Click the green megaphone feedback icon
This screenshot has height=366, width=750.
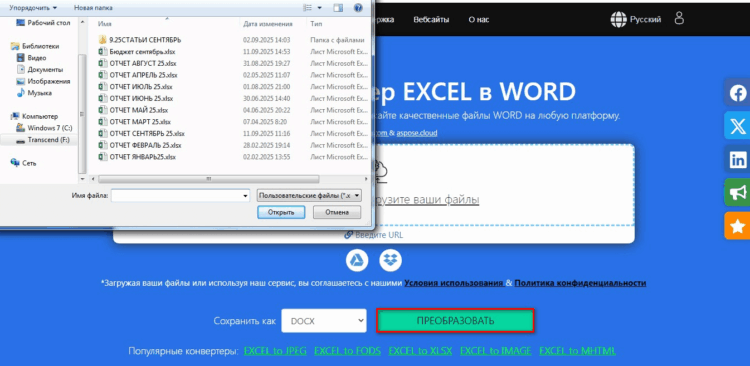pos(737,193)
